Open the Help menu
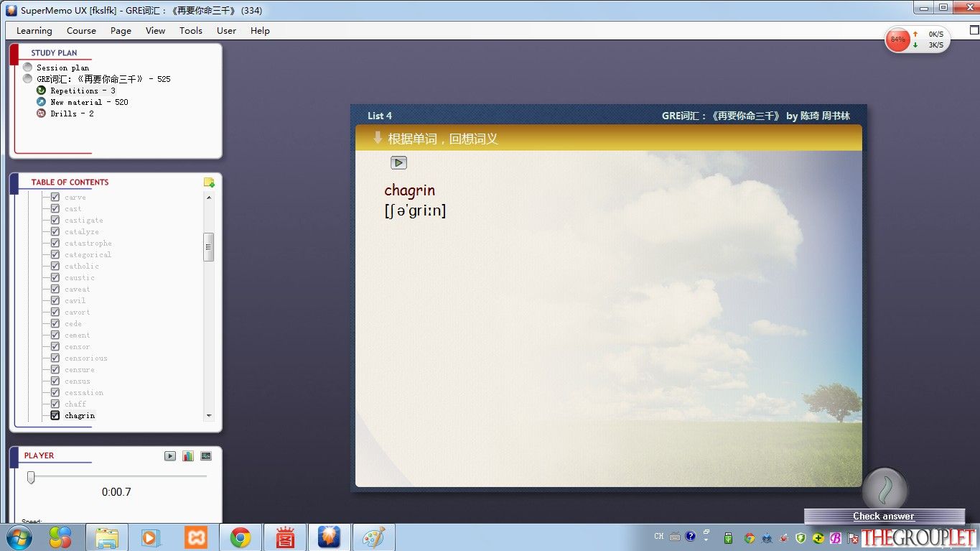This screenshot has height=551, width=980. 260,31
